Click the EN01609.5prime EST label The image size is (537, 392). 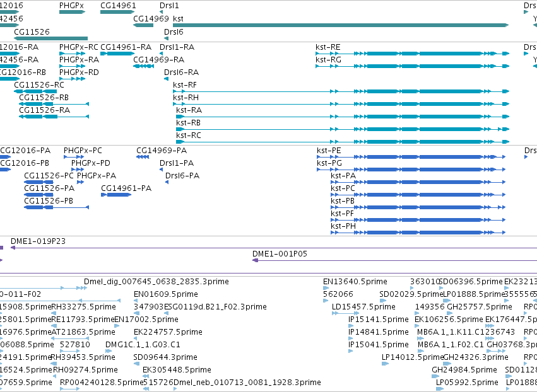(166, 294)
